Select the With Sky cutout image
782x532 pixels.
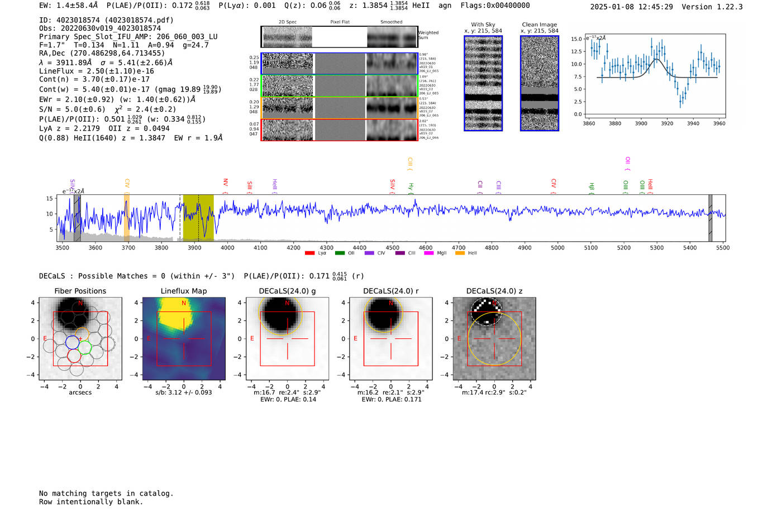[x=483, y=83]
